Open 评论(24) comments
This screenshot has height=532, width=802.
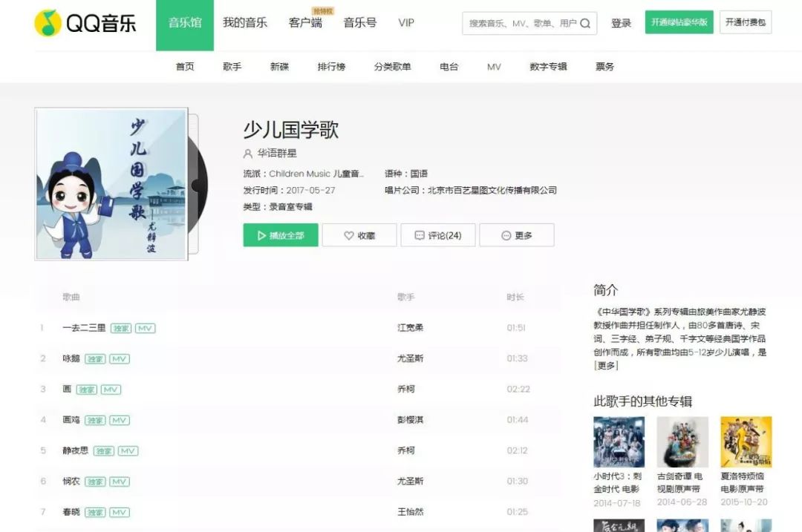[438, 235]
